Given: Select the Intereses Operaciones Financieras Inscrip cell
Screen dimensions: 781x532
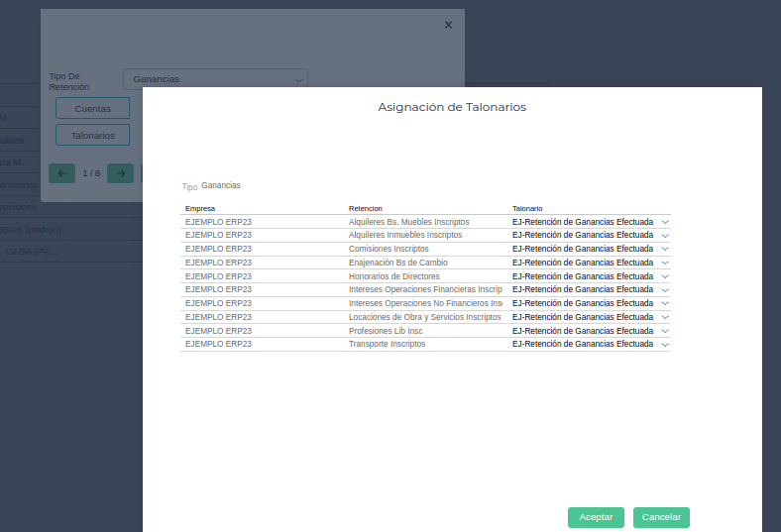Looking at the screenshot, I should click(x=425, y=289).
